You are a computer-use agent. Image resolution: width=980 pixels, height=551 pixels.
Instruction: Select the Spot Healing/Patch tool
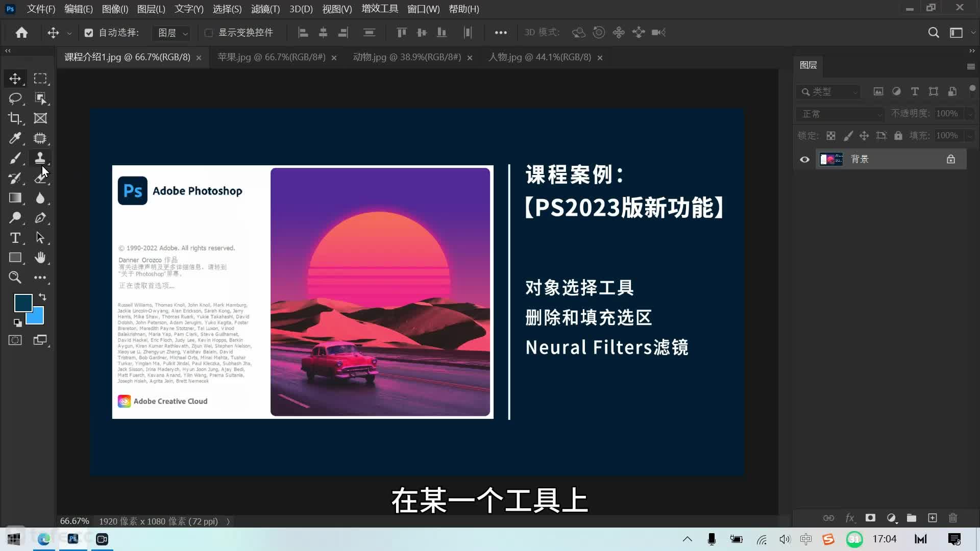tap(40, 138)
